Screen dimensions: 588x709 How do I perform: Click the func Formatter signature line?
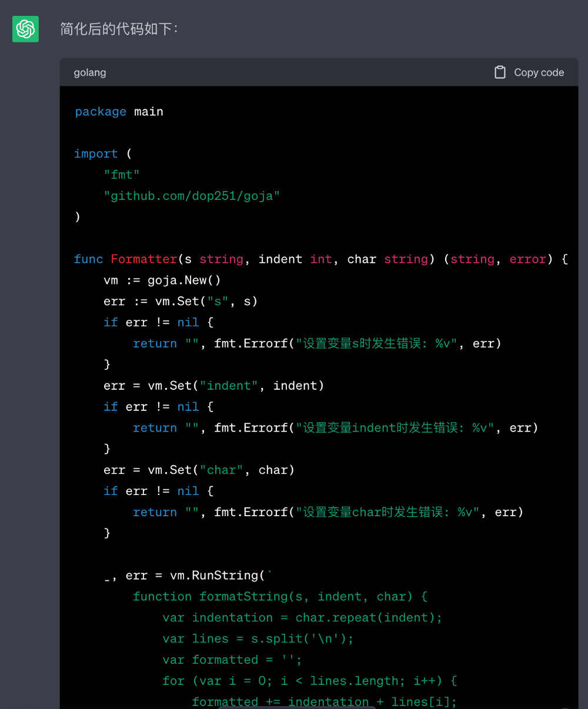tap(321, 259)
